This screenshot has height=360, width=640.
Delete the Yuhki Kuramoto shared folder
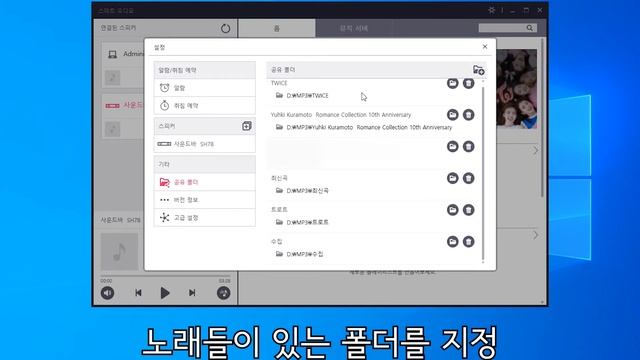coord(469,115)
